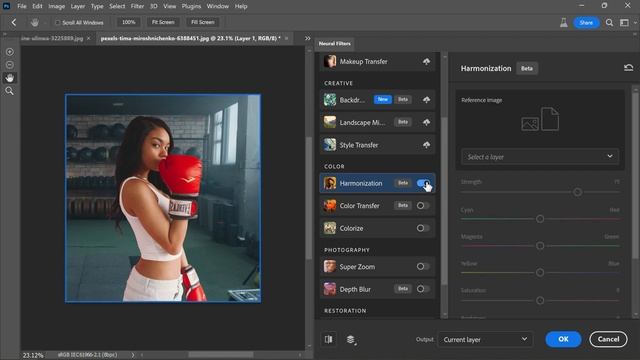Click the Photoshop app logo

point(7,6)
